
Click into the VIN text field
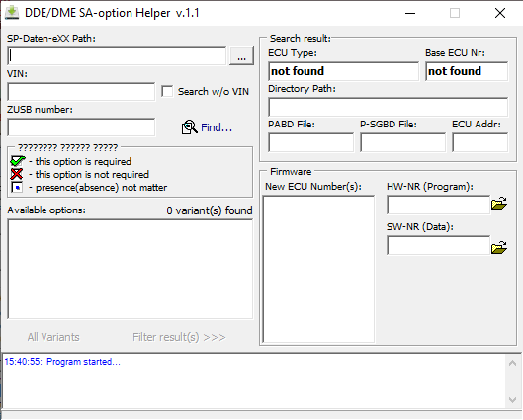coord(81,92)
